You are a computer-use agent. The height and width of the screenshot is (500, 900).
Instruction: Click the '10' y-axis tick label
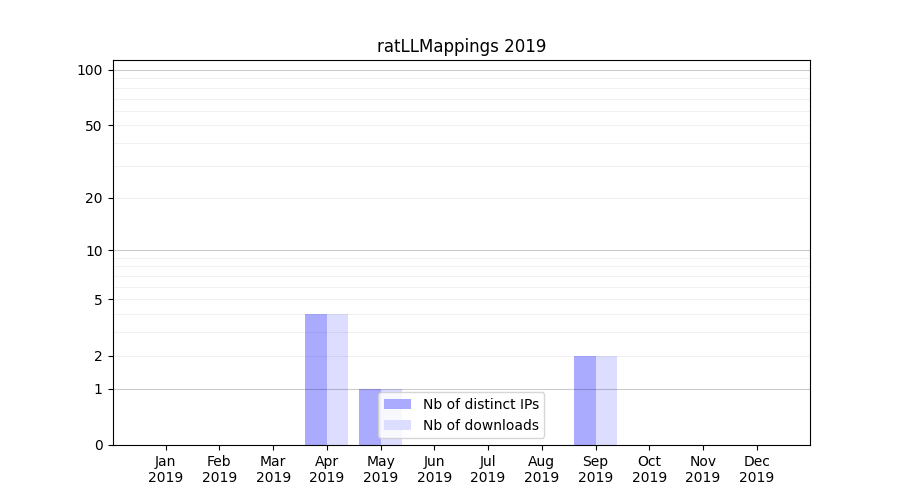[94, 251]
